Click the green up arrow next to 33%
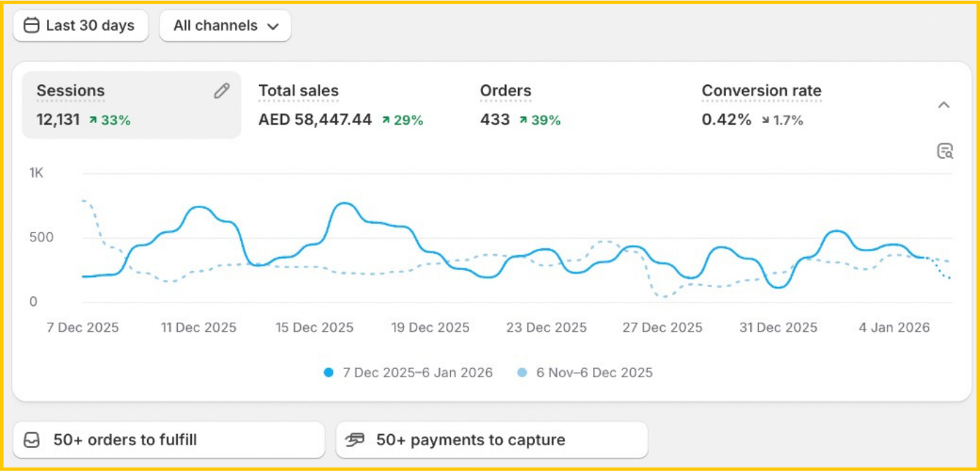 pyautogui.click(x=93, y=120)
